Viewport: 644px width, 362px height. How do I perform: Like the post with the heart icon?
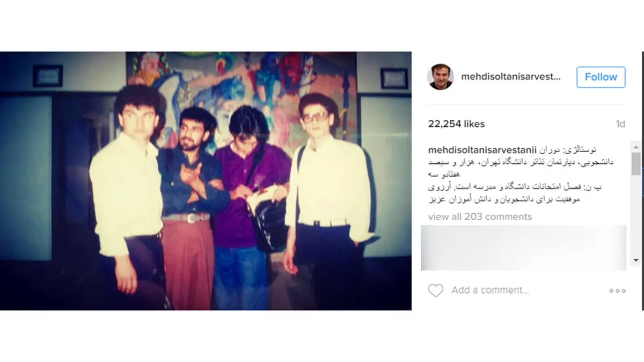[x=436, y=291]
